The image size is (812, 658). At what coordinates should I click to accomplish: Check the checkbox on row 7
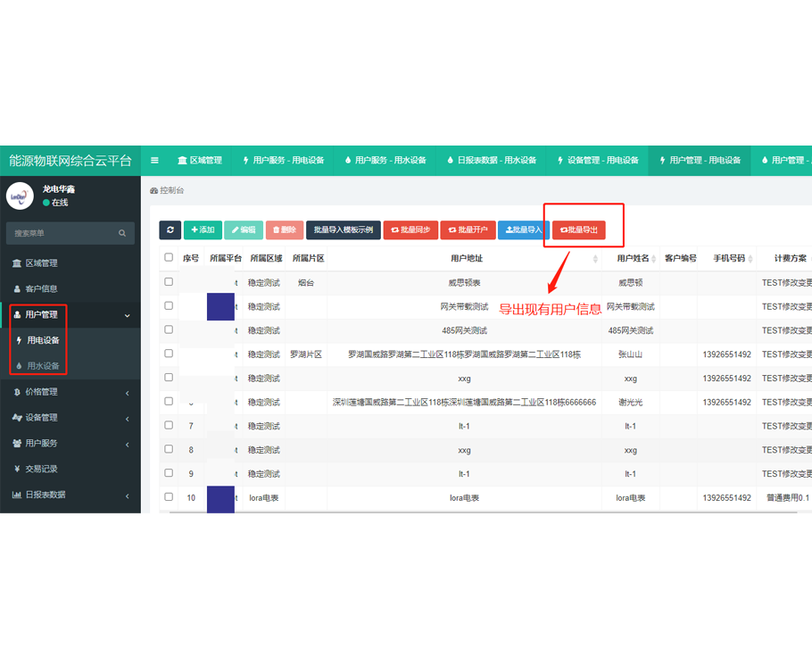click(168, 426)
